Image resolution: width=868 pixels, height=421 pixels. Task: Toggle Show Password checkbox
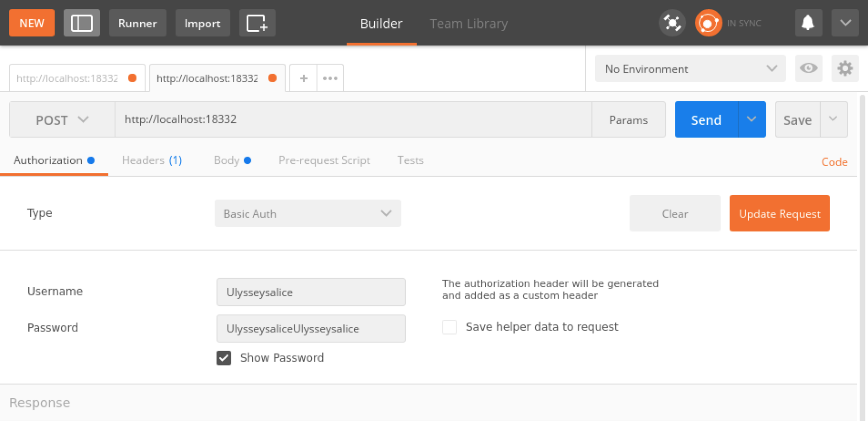224,358
